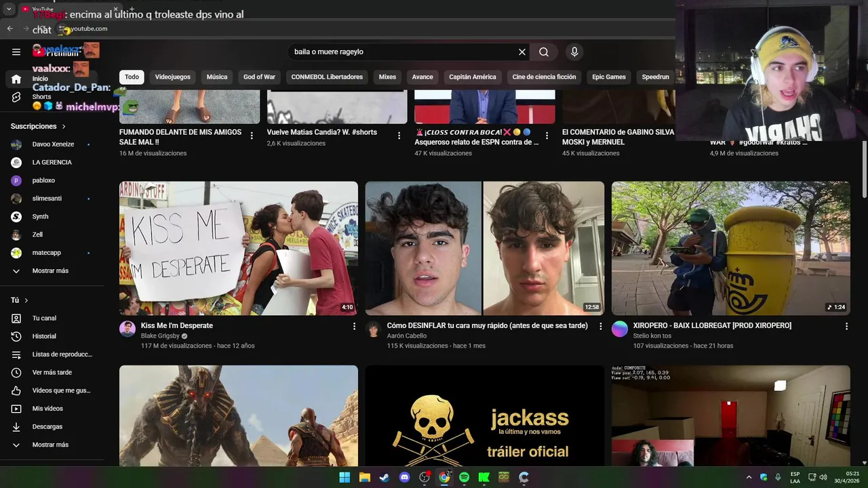
Task: Open Blake Grigsby channel name link
Action: click(160, 336)
